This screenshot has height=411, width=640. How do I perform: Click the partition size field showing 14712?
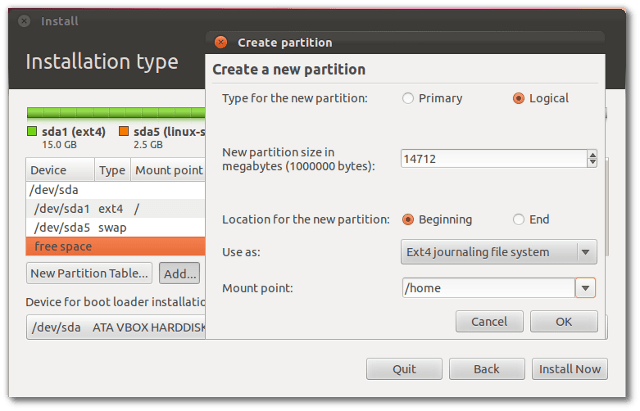(x=494, y=159)
